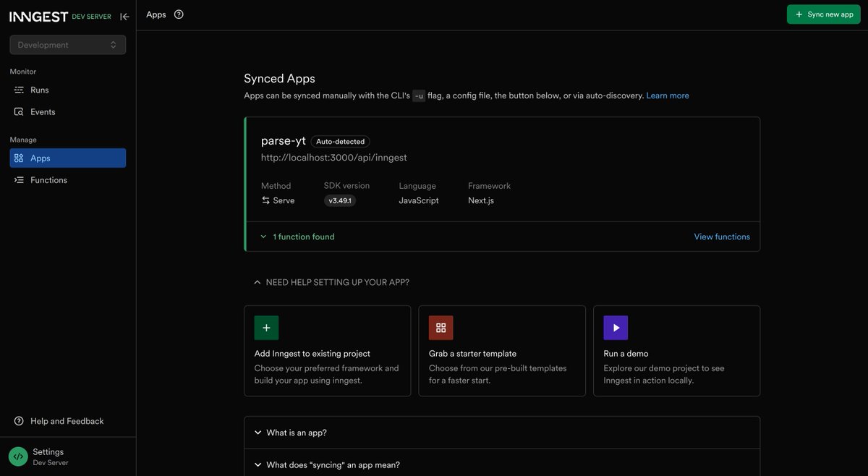Open the Run a demo card

tap(677, 351)
